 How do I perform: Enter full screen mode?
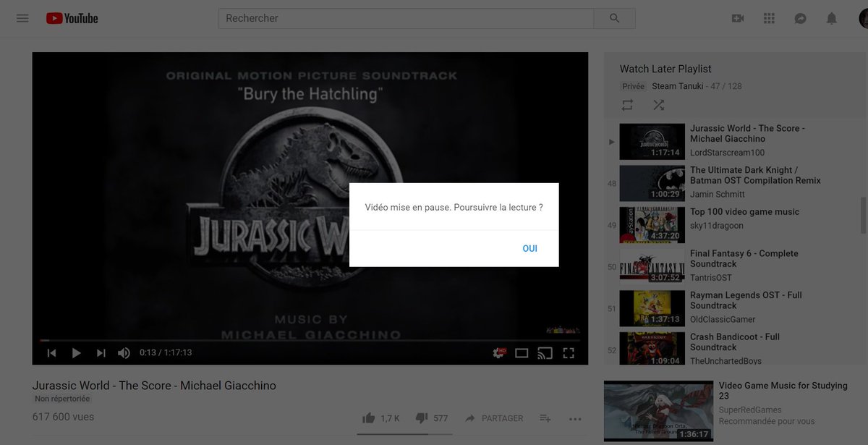(569, 353)
